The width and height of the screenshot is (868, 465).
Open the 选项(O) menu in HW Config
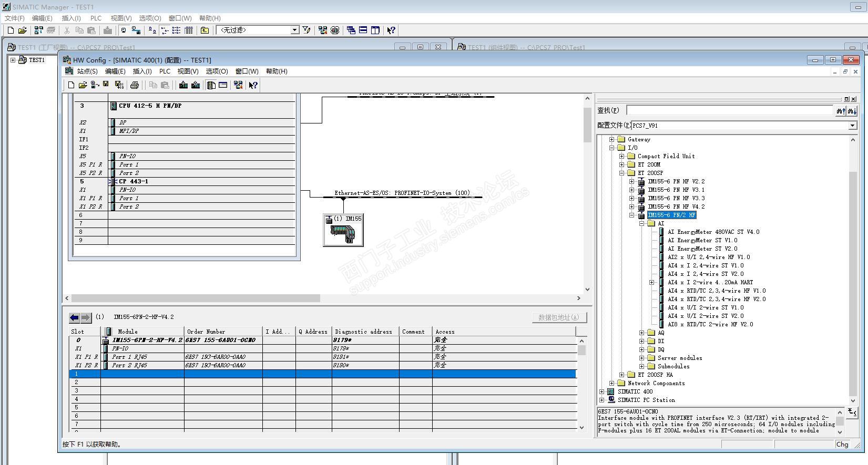pos(216,71)
